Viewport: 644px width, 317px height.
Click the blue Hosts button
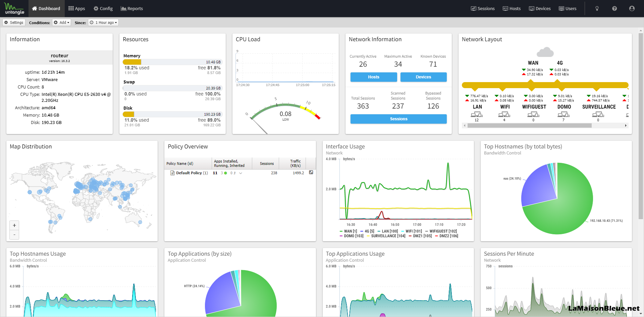(374, 77)
